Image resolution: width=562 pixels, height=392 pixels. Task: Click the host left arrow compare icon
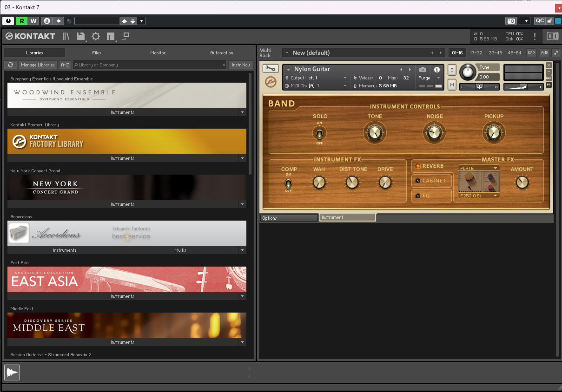[59, 21]
